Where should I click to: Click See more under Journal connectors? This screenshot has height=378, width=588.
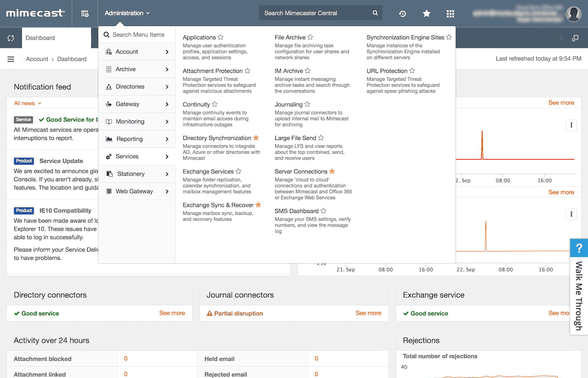pyautogui.click(x=368, y=313)
